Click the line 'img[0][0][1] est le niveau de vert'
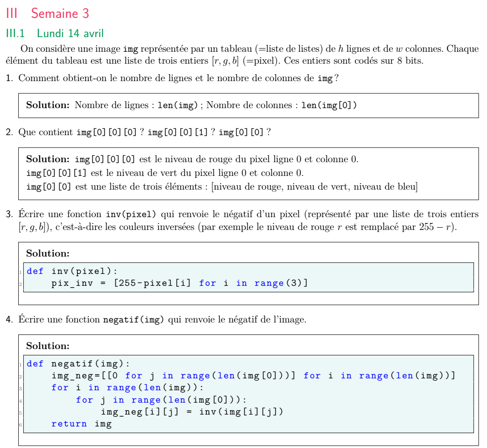 [165, 173]
